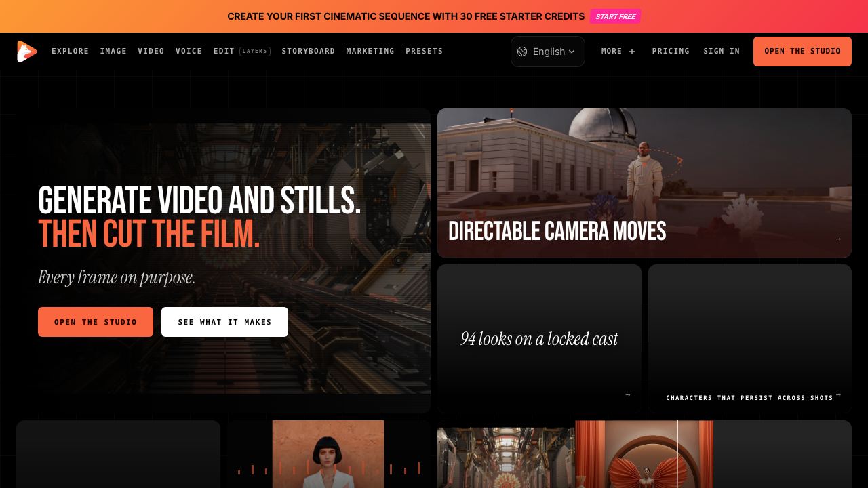Open the EDIT nav item
Screen dimensions: 868x488
coord(224,52)
